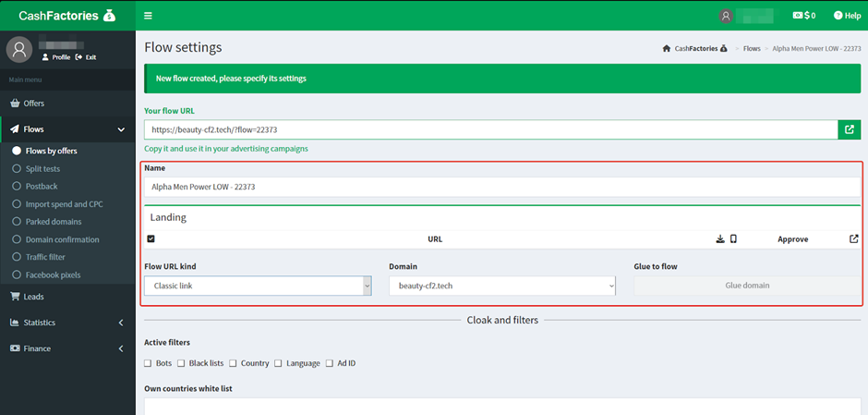Expand the Statistics sidebar section
The width and height of the screenshot is (868, 415).
pyautogui.click(x=67, y=323)
